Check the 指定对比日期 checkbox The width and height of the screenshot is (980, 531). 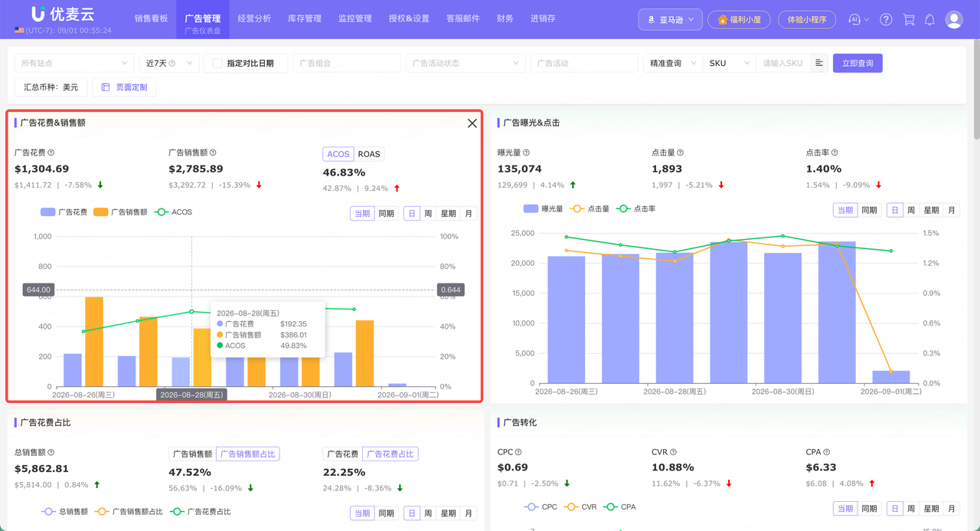click(217, 63)
